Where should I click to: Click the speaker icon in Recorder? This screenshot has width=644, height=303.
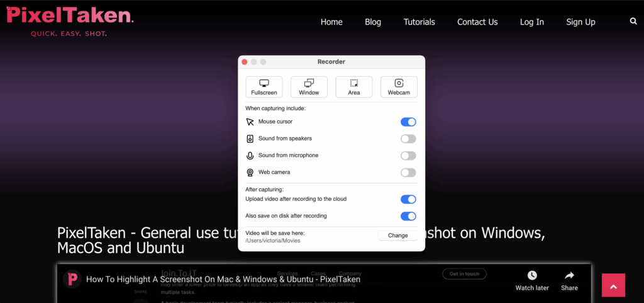pyautogui.click(x=250, y=139)
